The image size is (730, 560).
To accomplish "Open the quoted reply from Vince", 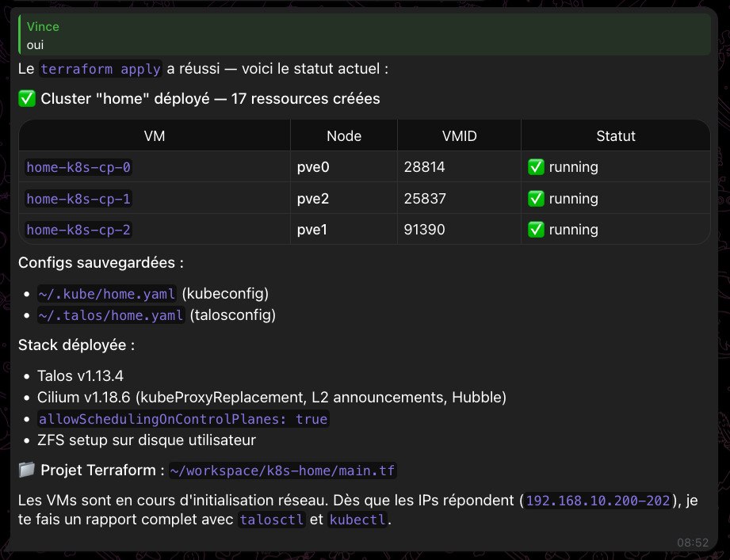I will [x=365, y=35].
